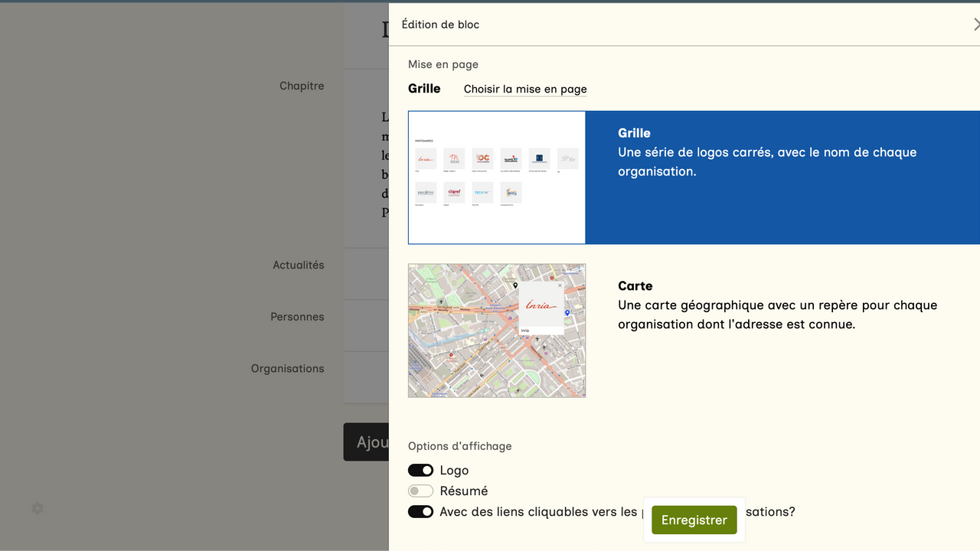Image resolution: width=980 pixels, height=551 pixels.
Task: Disable the Logo display toggle
Action: point(420,470)
